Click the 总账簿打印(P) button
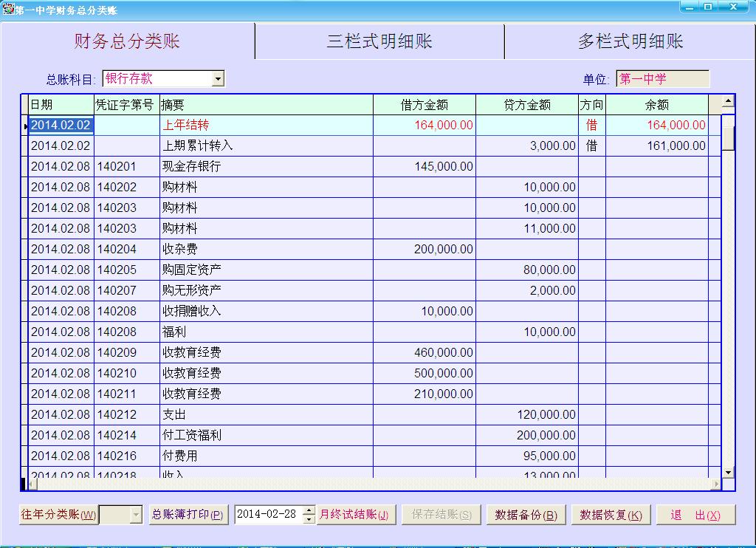The image size is (756, 548). 188,515
